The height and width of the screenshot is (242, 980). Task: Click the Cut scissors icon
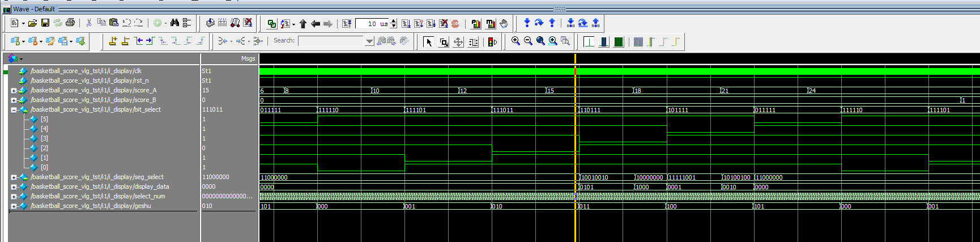89,23
